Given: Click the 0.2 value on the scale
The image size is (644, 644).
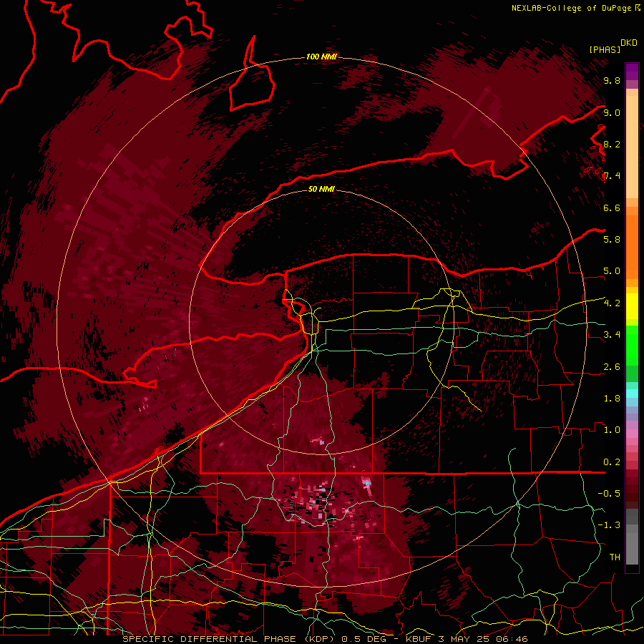Looking at the screenshot, I should pyautogui.click(x=612, y=462).
